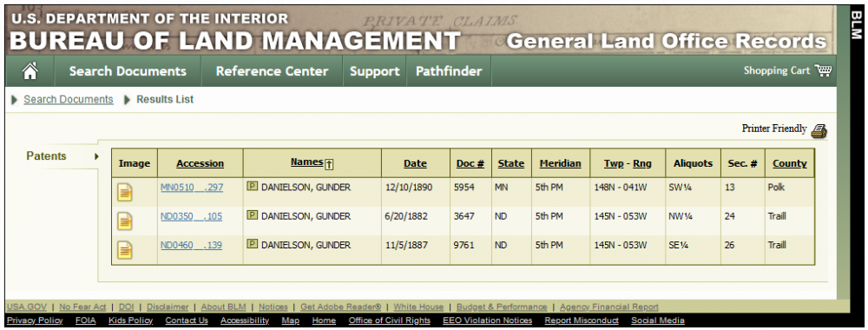Select the Patents tab
Viewport: 868px width, 330px height.
(47, 156)
